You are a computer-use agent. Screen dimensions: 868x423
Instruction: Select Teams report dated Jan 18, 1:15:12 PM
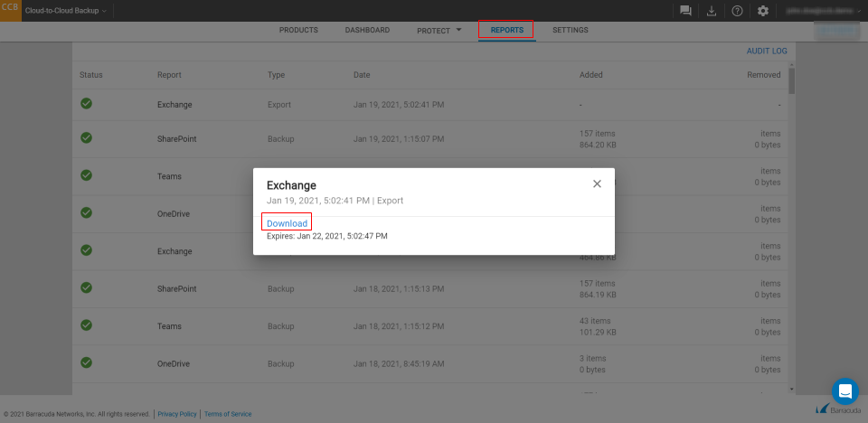pos(169,326)
